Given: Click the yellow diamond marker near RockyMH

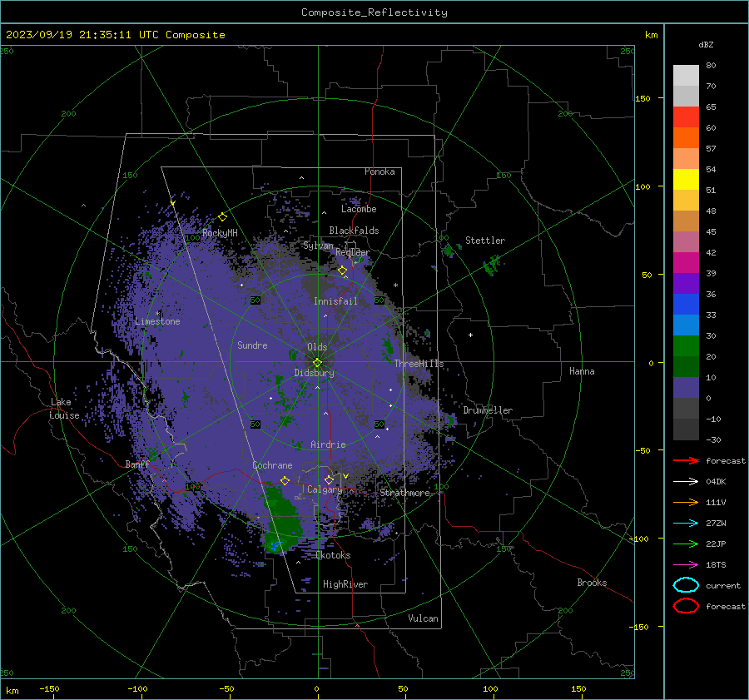Looking at the screenshot, I should (222, 217).
